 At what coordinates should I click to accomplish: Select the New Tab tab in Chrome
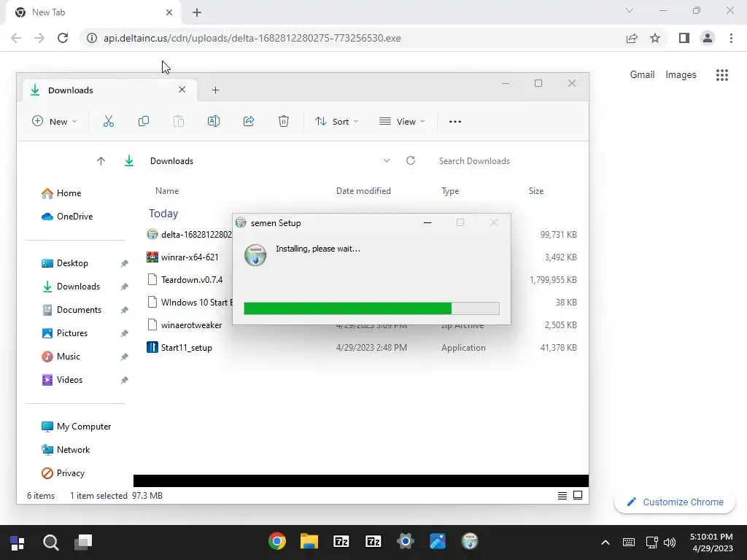[93, 12]
